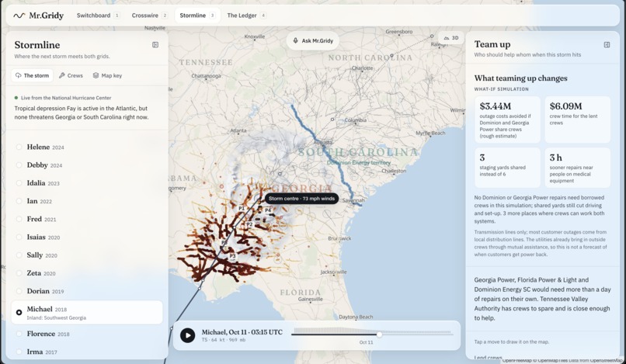This screenshot has height=364, width=626.
Task: Click the microphone icon in Ask Mr.Gridy
Action: click(295, 40)
